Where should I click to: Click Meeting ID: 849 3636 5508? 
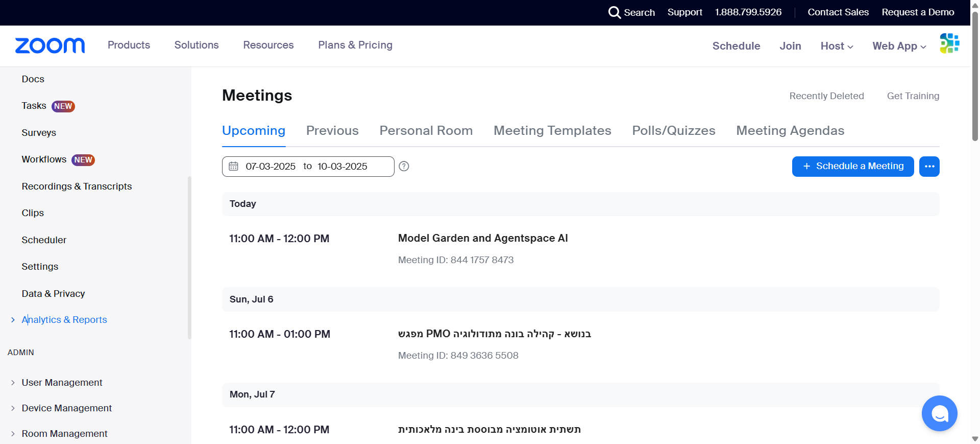[458, 356]
